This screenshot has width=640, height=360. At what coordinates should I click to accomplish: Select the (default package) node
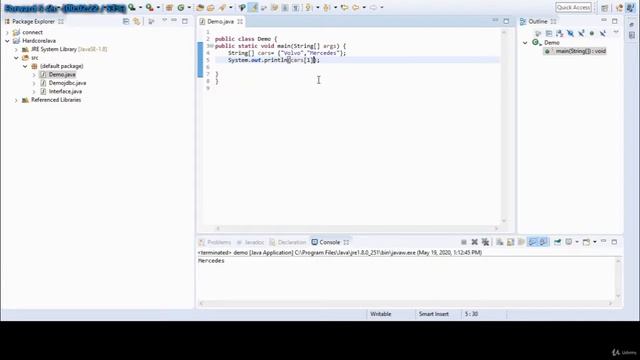click(x=61, y=66)
